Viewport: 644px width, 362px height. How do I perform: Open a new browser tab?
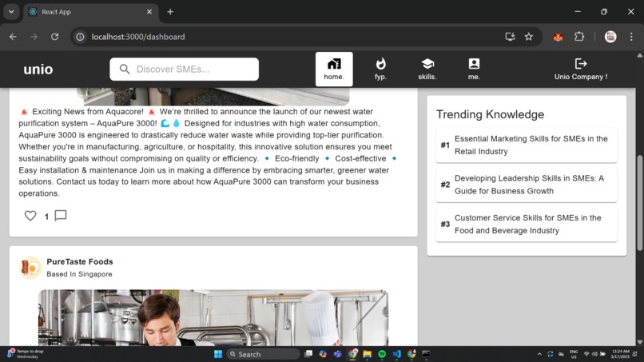tap(170, 12)
